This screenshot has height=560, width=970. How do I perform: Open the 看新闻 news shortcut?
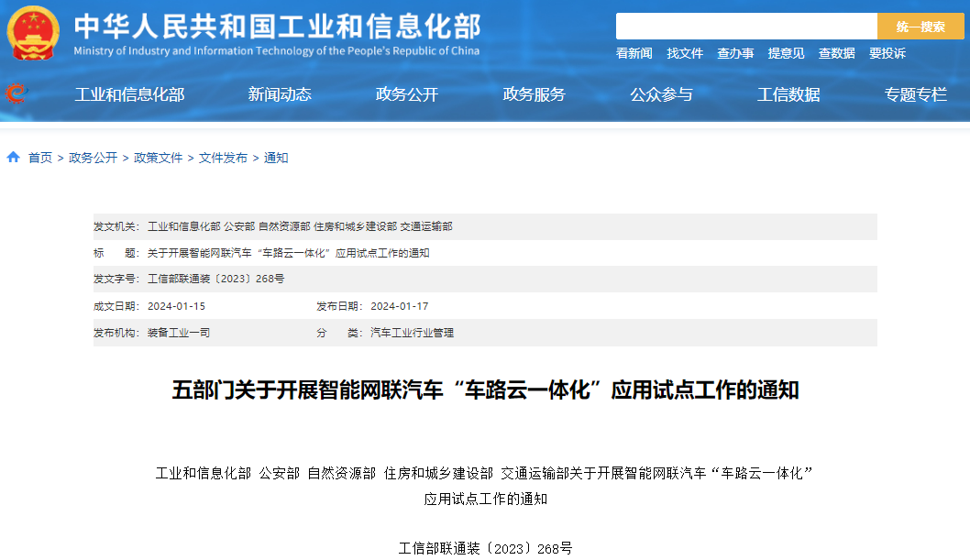[634, 53]
